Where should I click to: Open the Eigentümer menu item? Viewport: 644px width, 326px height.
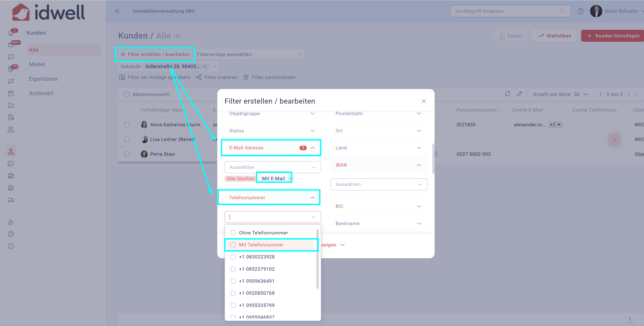[x=43, y=79]
